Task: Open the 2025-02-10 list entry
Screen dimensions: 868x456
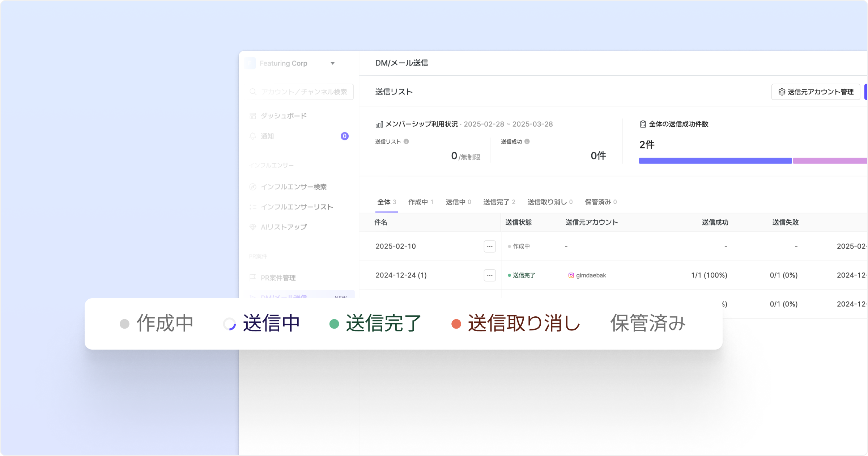Action: [395, 246]
